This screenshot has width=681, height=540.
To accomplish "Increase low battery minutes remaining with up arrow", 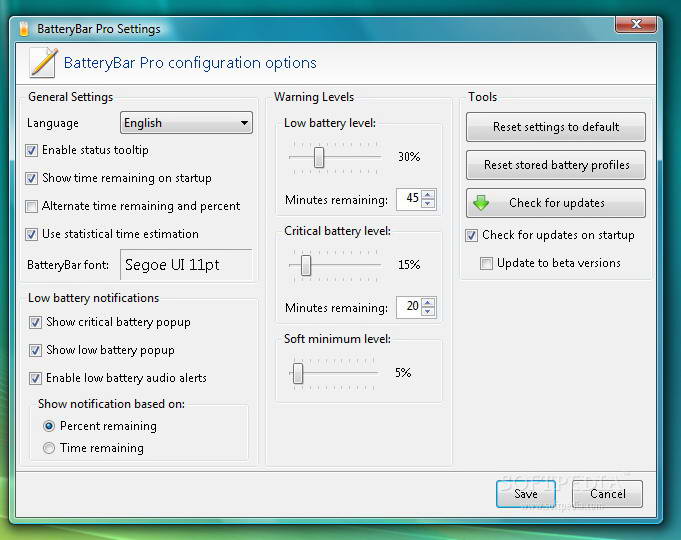I will [x=428, y=195].
